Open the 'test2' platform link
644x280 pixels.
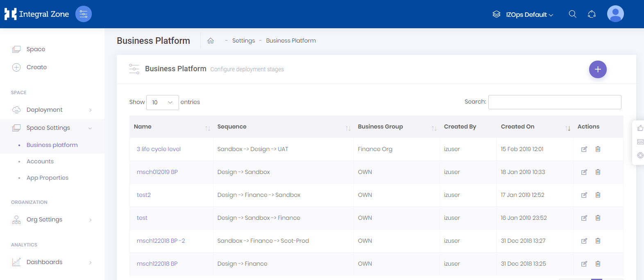coord(144,195)
